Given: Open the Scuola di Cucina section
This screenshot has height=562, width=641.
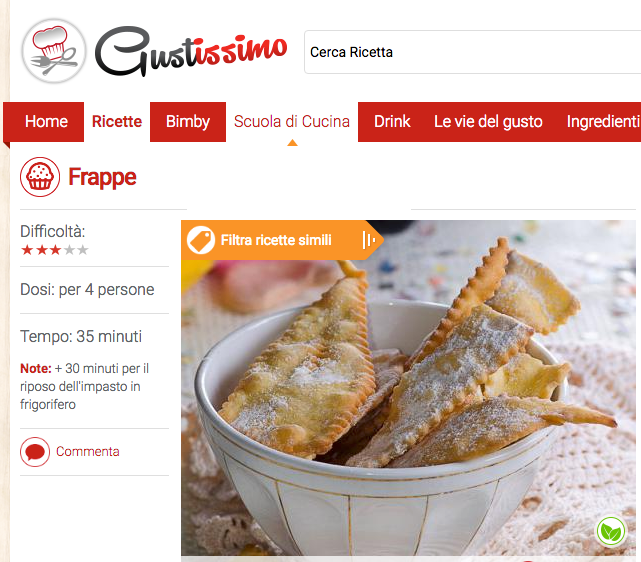Looking at the screenshot, I should (x=292, y=122).
